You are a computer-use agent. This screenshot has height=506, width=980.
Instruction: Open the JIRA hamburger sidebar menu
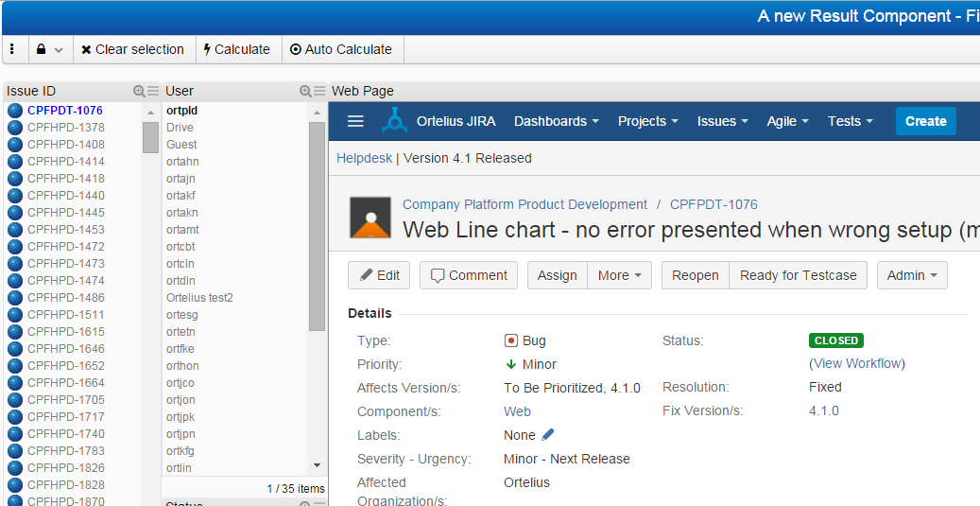355,121
